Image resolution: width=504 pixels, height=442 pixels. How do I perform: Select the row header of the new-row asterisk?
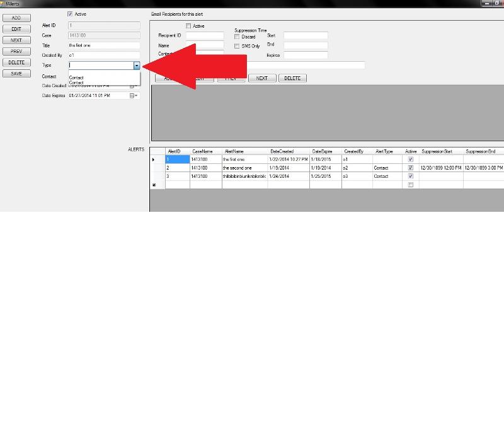154,185
